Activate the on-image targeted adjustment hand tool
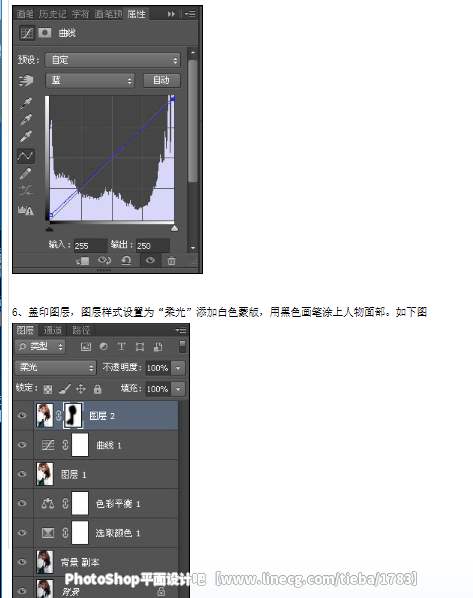Screen dimensions: 473x598 [x=26, y=80]
